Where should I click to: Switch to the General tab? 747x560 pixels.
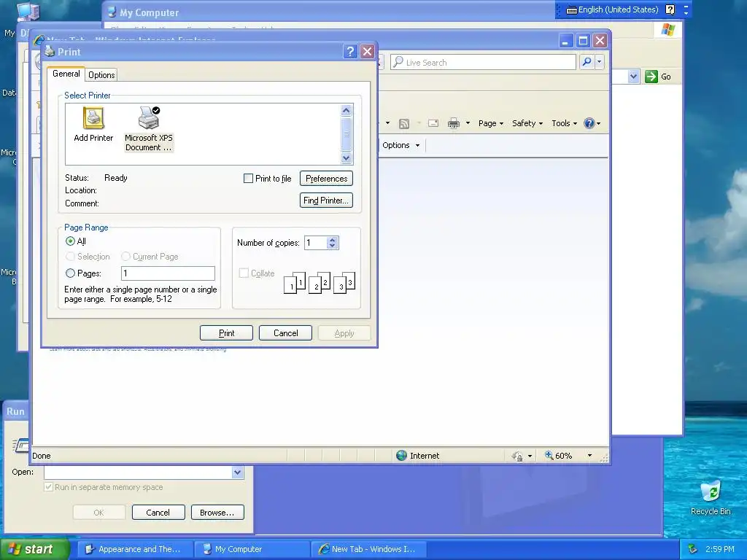tap(66, 74)
